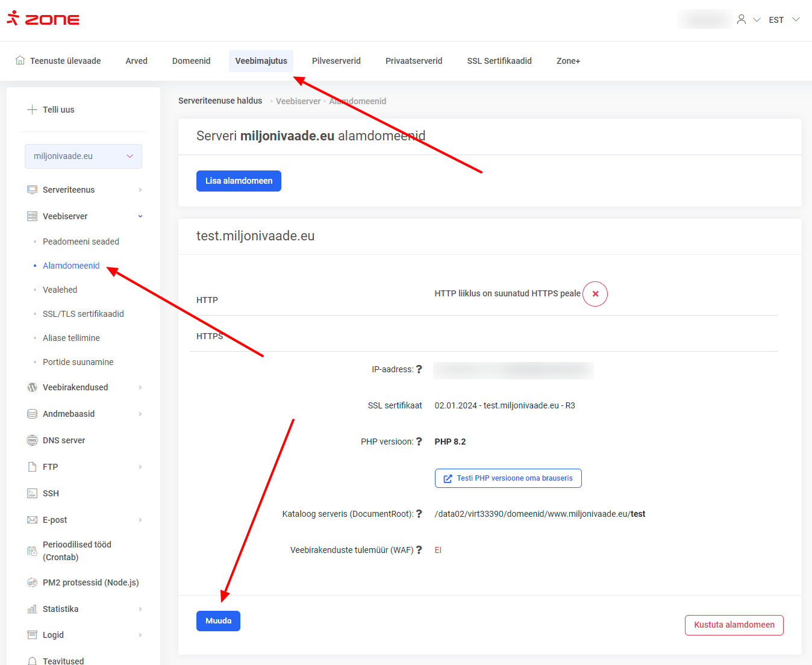812x665 pixels.
Task: Click the Zone logo
Action: [43, 19]
